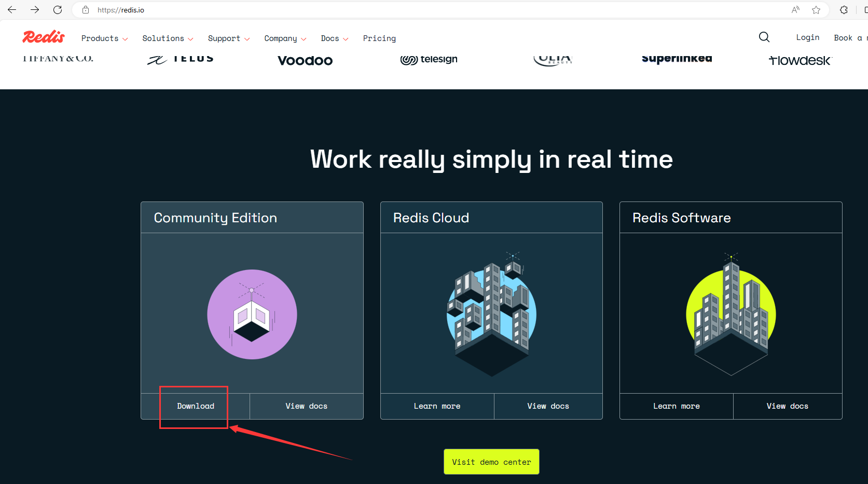View docs for Community Edition

pos(307,406)
